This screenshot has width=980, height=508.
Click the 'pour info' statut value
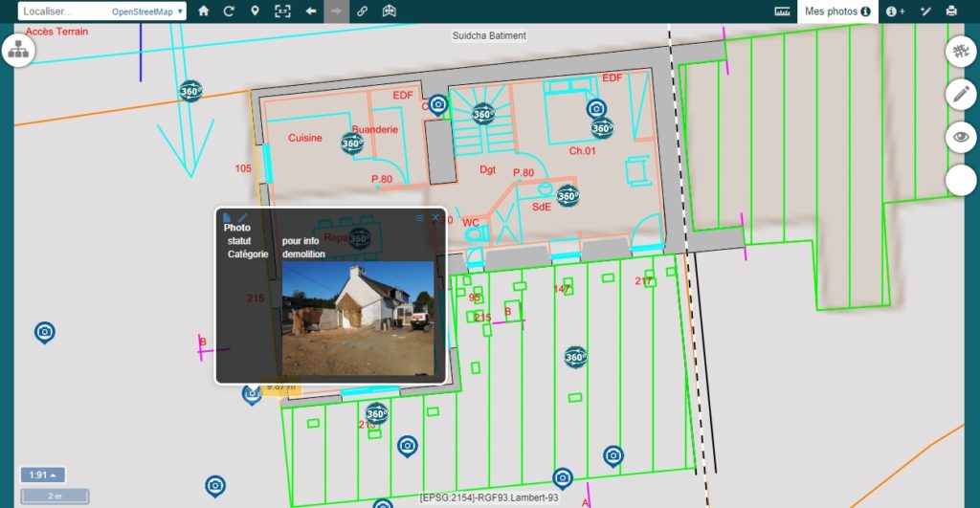point(301,240)
